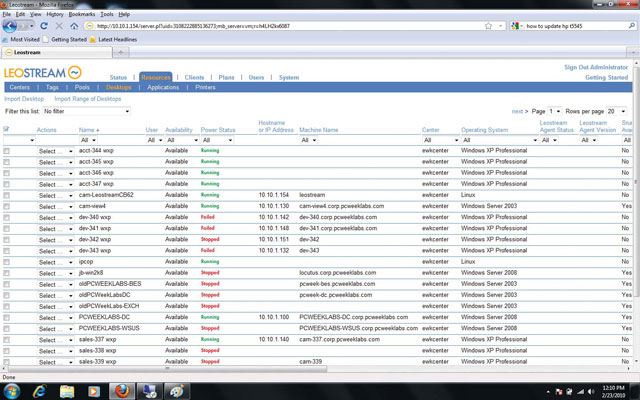Open the History menu
640x400 pixels.
(55, 14)
